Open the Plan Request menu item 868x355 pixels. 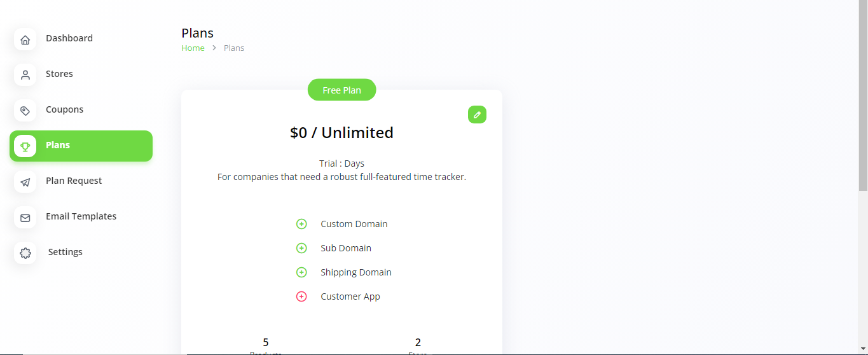point(81,181)
